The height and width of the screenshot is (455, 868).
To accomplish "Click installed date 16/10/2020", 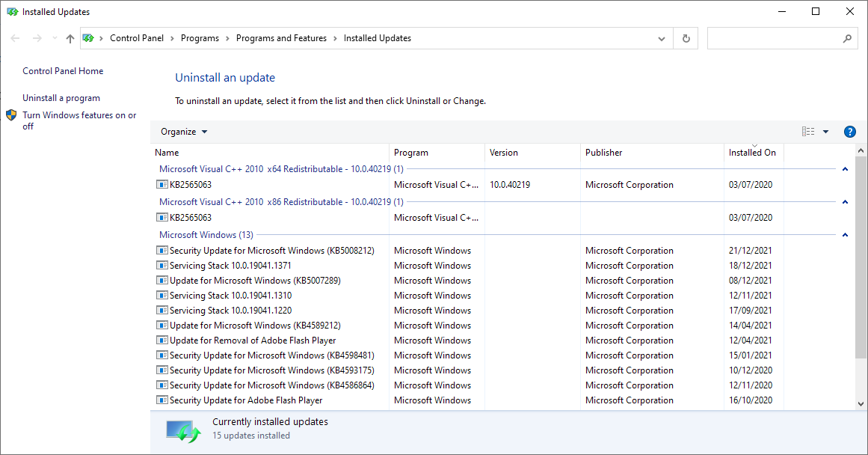I will click(x=750, y=400).
